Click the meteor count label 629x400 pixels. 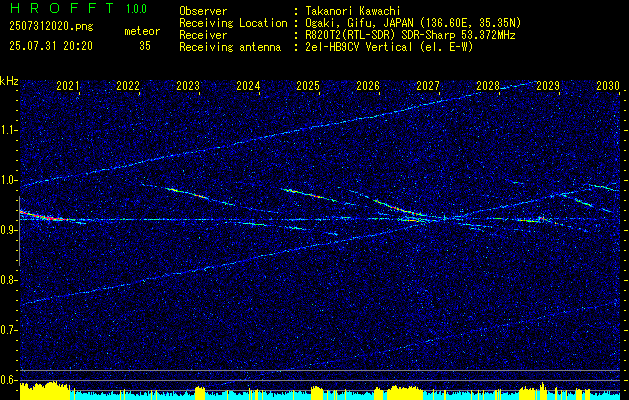tap(142, 31)
